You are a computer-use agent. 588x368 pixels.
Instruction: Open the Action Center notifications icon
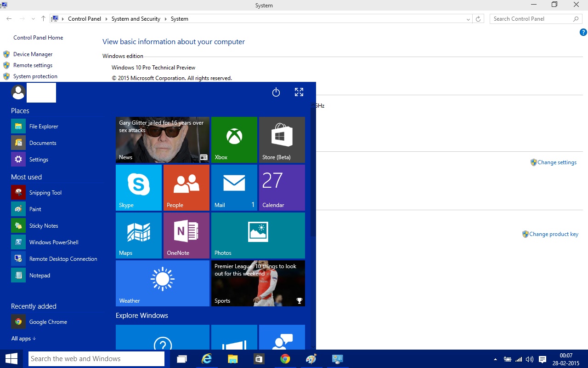coord(543,359)
